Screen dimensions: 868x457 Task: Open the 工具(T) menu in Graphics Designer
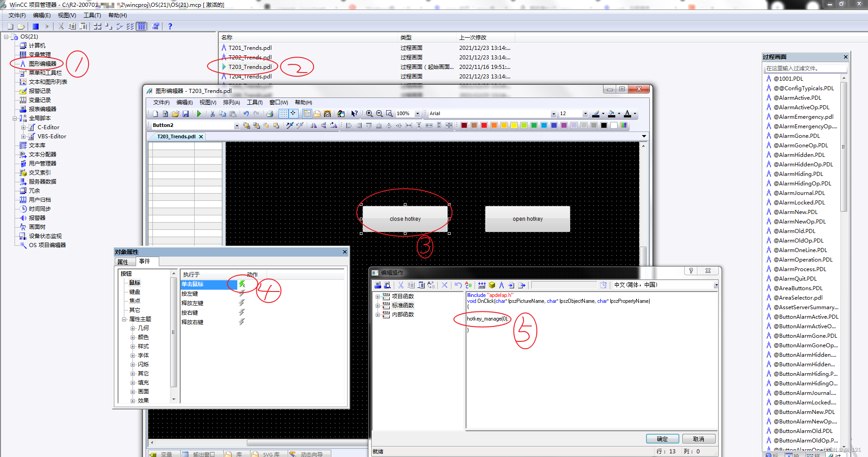(255, 102)
